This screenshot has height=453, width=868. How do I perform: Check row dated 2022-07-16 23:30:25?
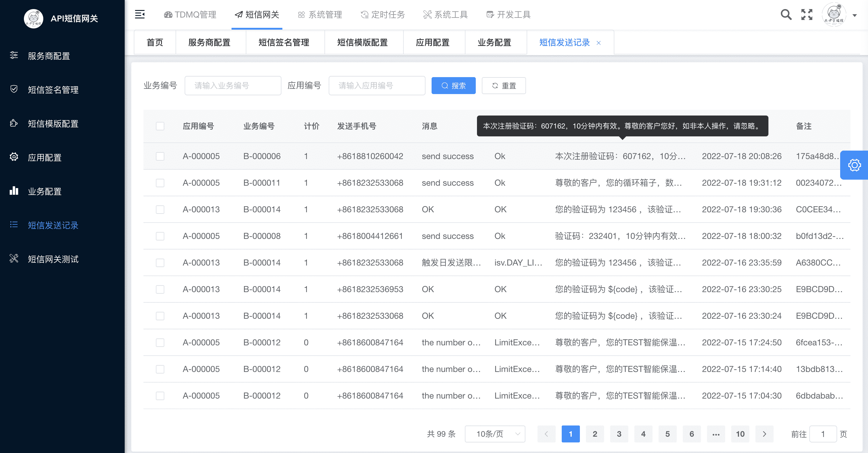pyautogui.click(x=160, y=289)
